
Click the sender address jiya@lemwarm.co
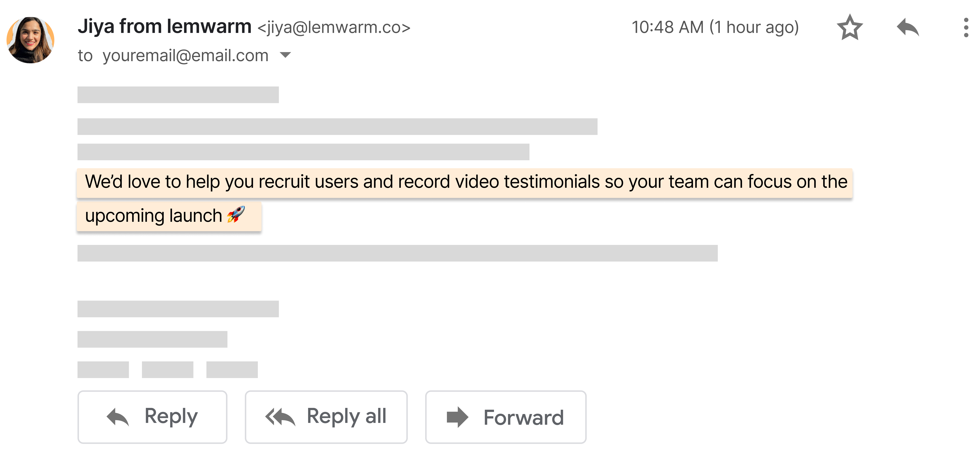click(334, 27)
